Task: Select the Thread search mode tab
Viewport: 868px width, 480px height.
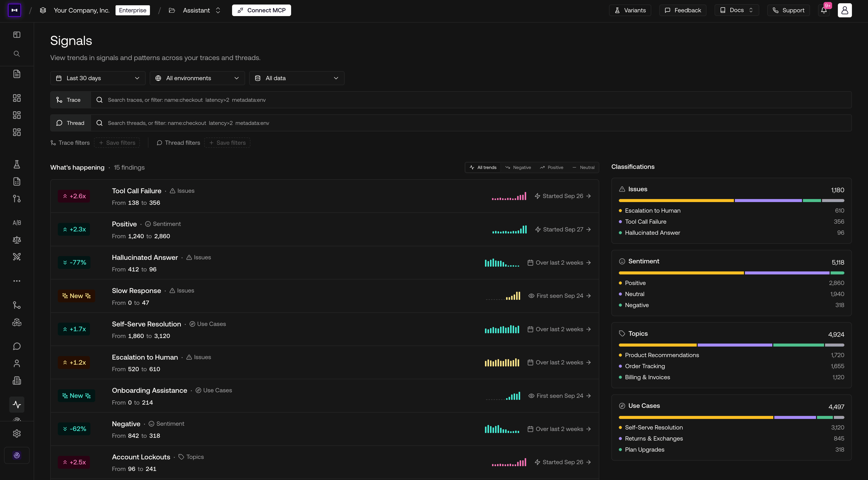Action: pos(70,123)
